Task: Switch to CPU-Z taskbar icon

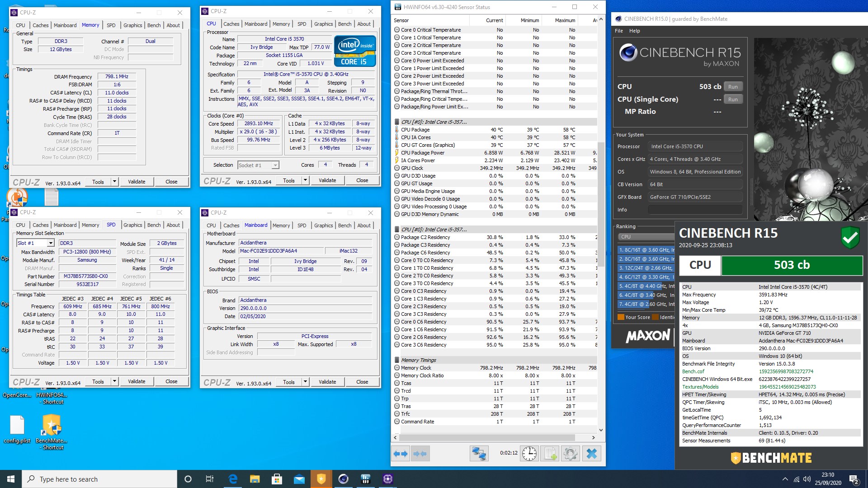Action: coord(388,479)
